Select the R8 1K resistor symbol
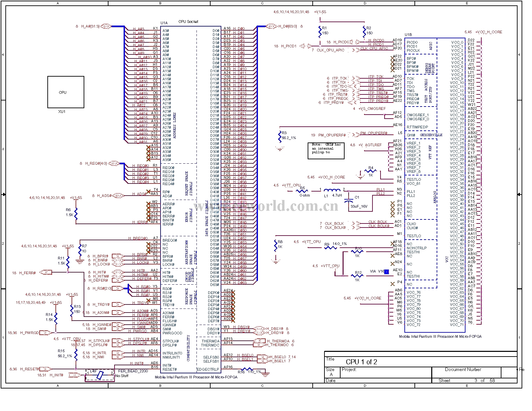 click(x=276, y=245)
